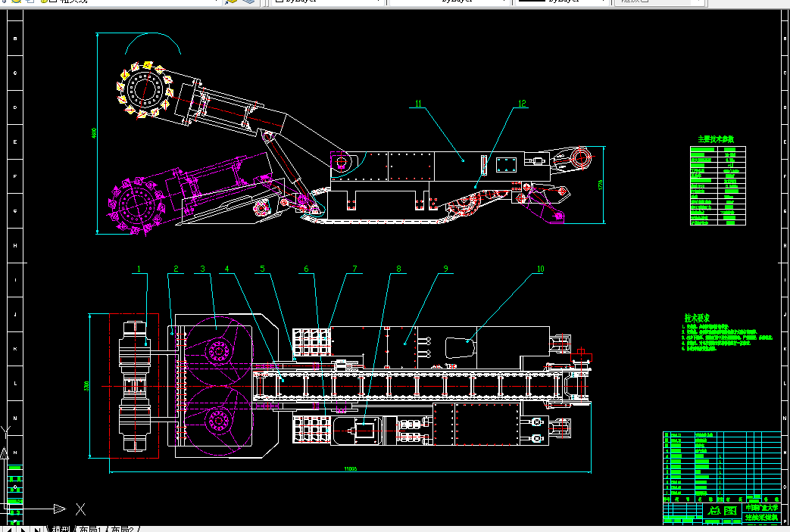790x532 pixels.
Task: Select 连续采煤机 in the title block
Action: [762, 517]
